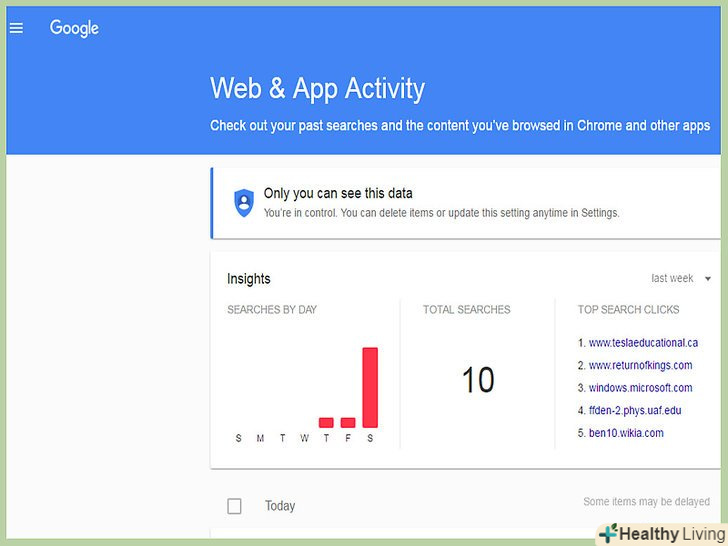Click the blue privacy shield icon
Viewport: 728px width, 546px height.
pyautogui.click(x=244, y=202)
